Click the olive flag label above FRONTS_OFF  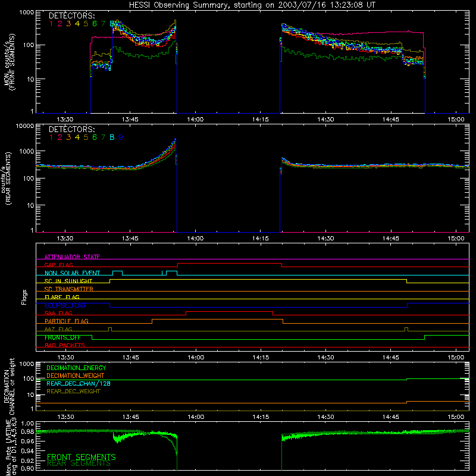pos(58,329)
